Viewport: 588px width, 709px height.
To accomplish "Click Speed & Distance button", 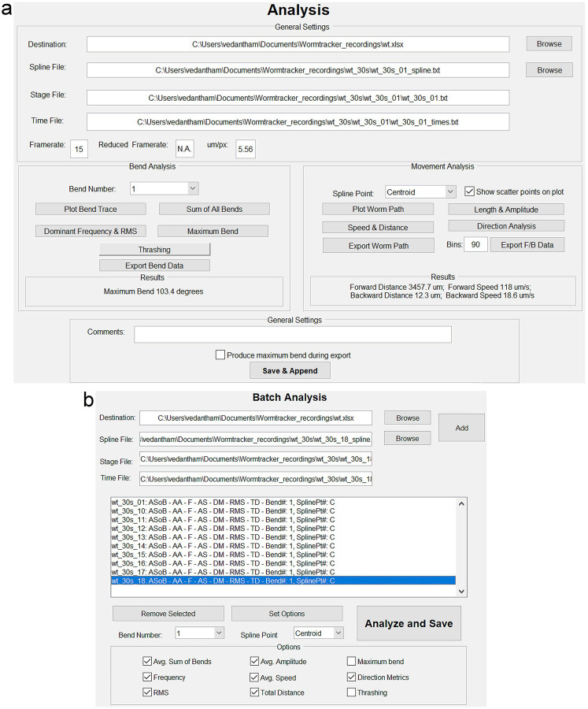I will pyautogui.click(x=378, y=228).
